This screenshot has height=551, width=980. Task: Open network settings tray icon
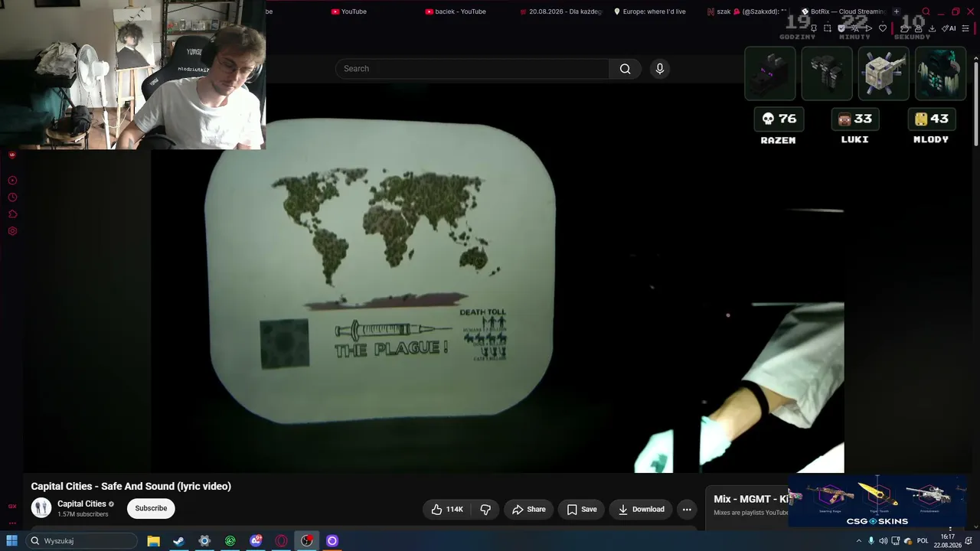[895, 541]
